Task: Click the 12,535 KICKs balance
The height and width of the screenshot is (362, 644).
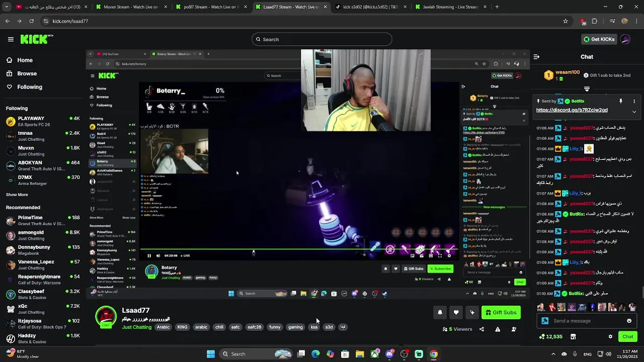Action: (550, 336)
